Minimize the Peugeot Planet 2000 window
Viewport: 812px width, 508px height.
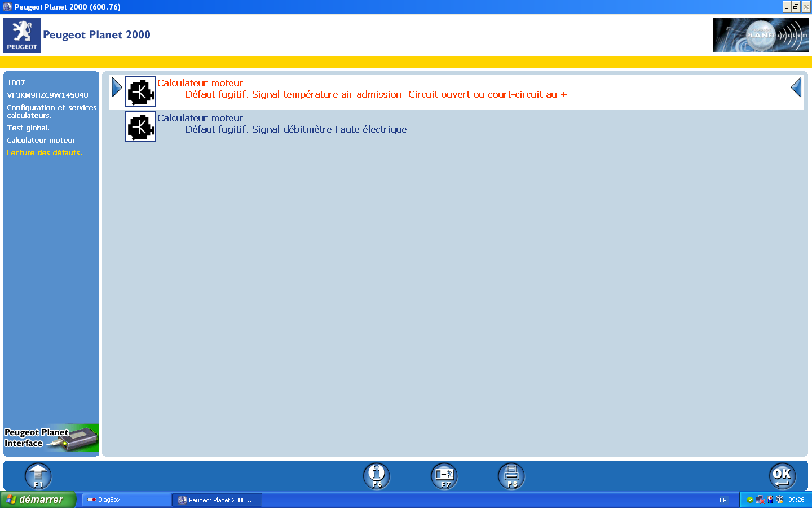pos(787,7)
